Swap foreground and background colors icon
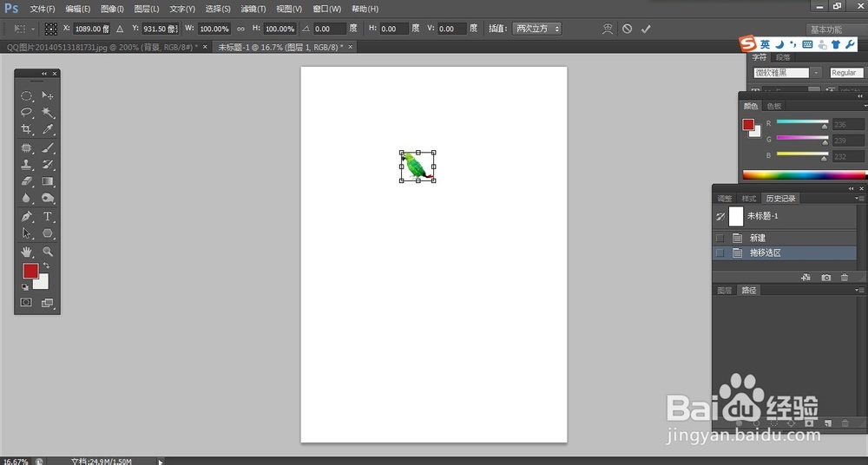868x465 pixels. click(x=47, y=265)
